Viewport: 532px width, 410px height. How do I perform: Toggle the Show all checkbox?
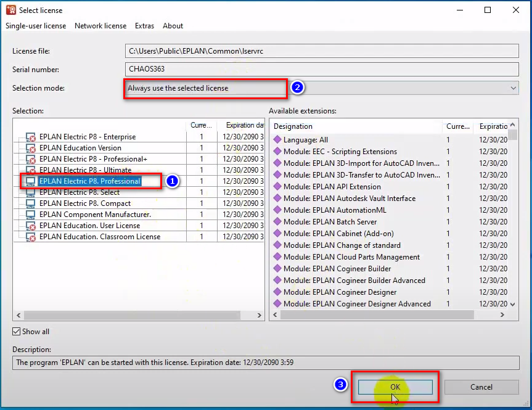point(16,332)
